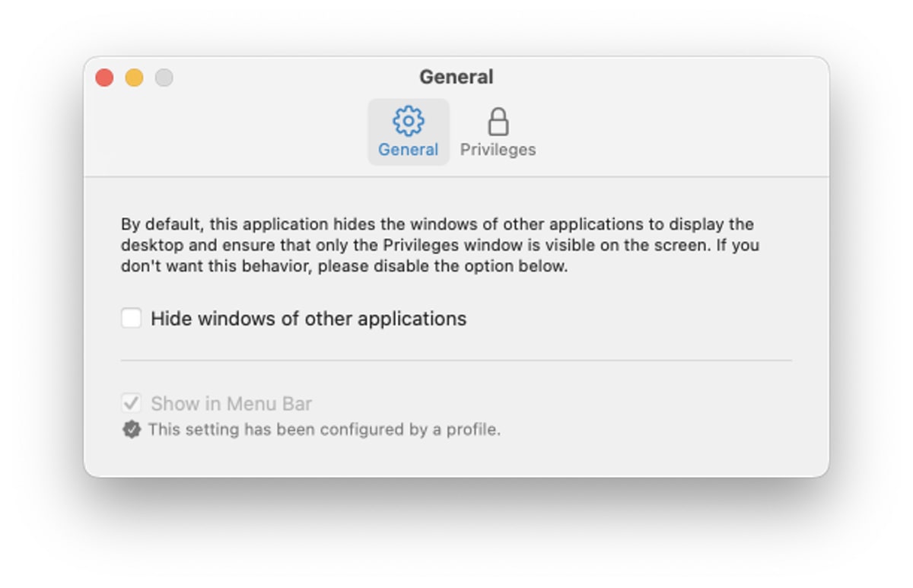This screenshot has height=588, width=913.
Task: Enable Hide windows of other applications checkbox
Action: (x=132, y=318)
